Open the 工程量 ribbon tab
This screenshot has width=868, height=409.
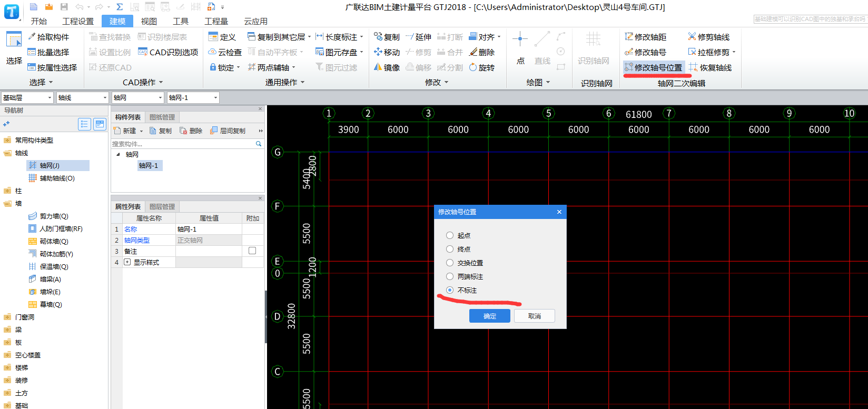click(216, 21)
